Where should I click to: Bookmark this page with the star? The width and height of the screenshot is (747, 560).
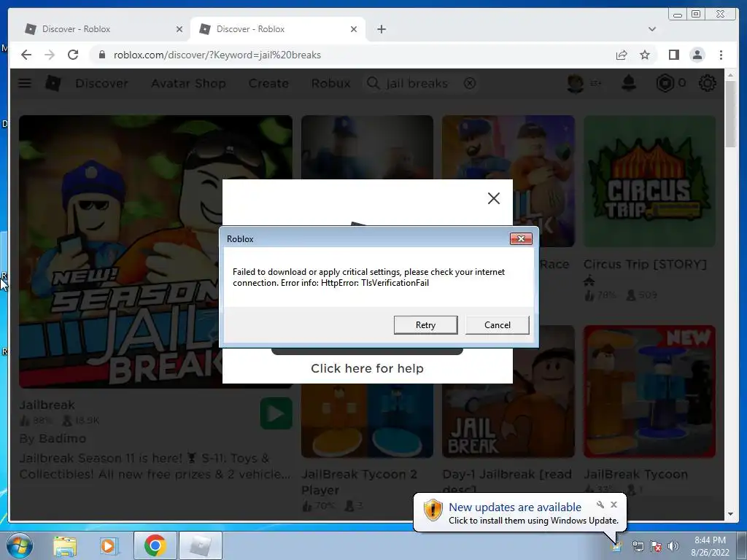coord(645,55)
